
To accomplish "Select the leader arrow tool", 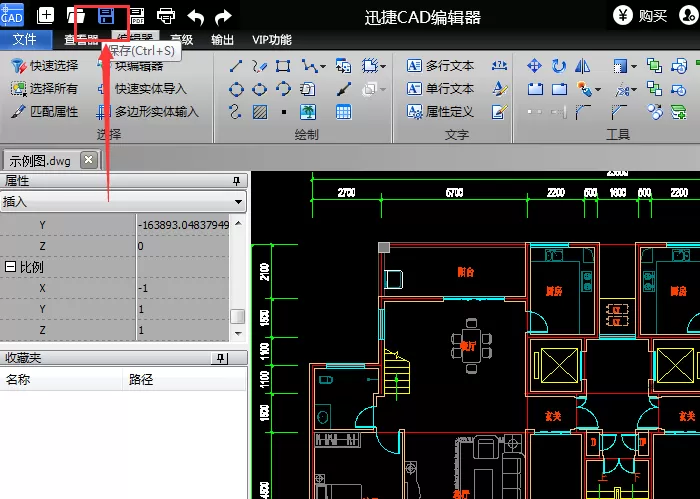I will pyautogui.click(x=343, y=89).
